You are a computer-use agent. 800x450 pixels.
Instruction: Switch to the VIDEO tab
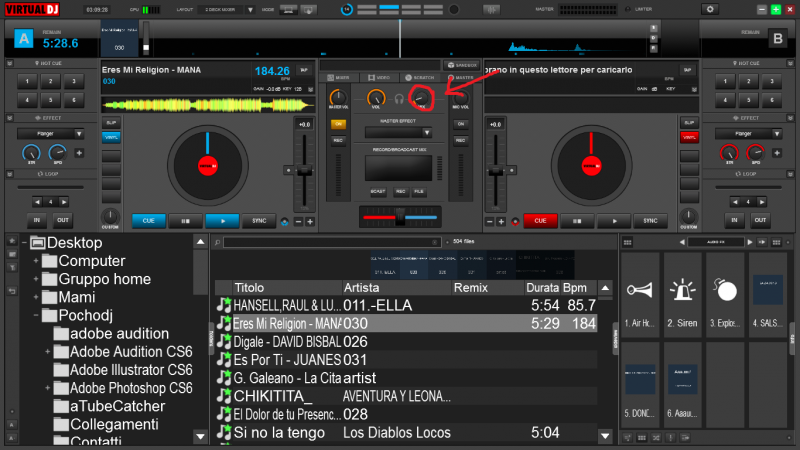tap(379, 78)
